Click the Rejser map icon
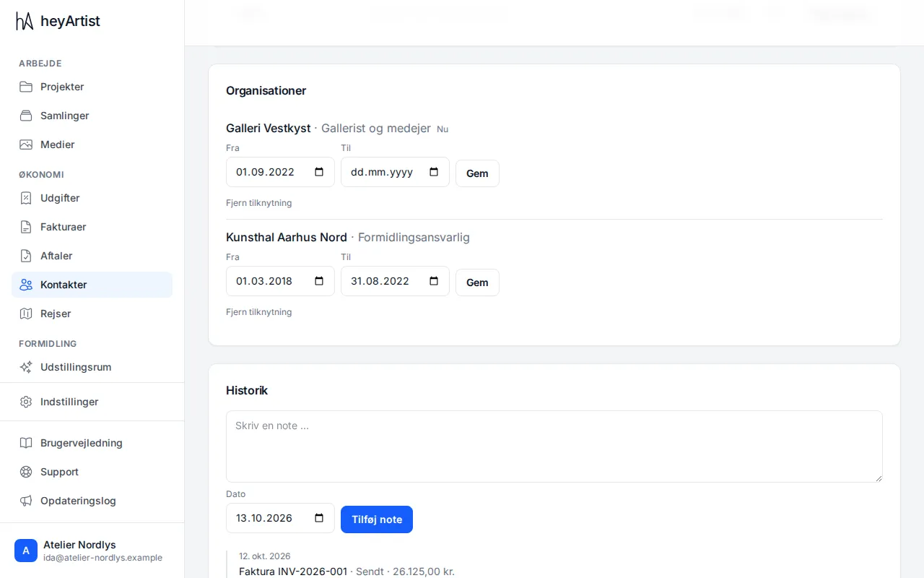924x578 pixels. tap(26, 314)
